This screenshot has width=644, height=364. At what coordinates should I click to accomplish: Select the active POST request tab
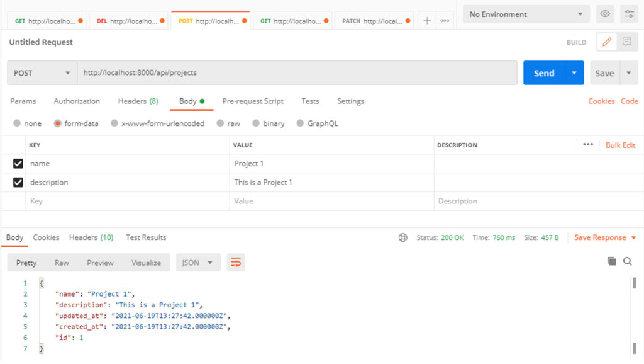[211, 21]
